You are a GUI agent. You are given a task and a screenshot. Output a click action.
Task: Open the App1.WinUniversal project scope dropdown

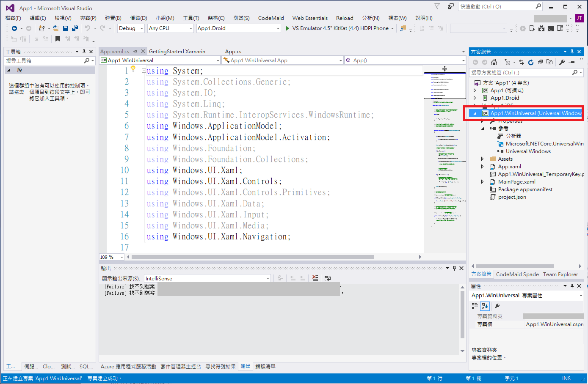pos(160,60)
